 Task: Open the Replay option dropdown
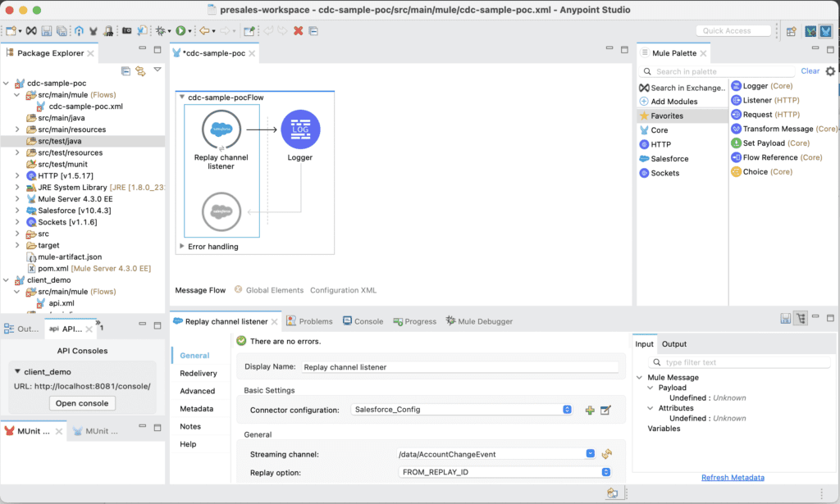605,472
